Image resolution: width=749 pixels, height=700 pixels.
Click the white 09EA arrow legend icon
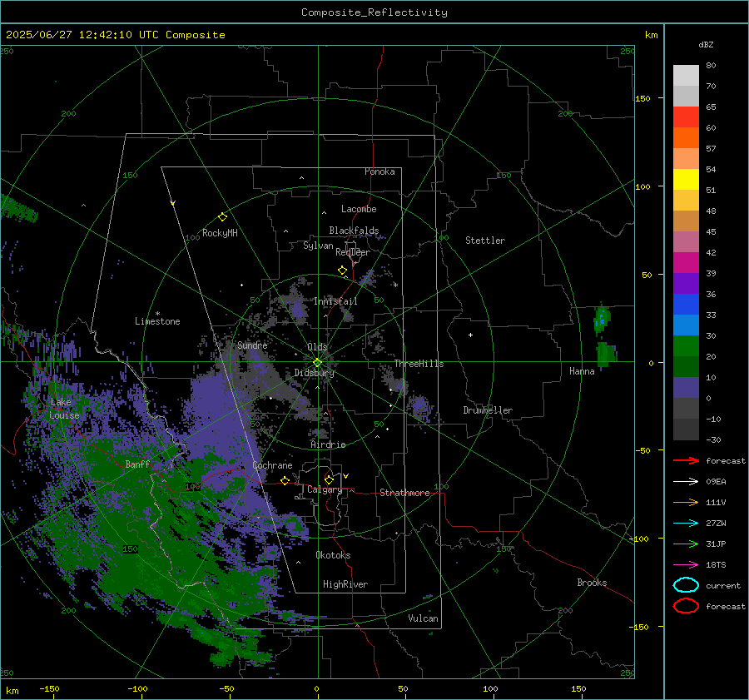686,481
